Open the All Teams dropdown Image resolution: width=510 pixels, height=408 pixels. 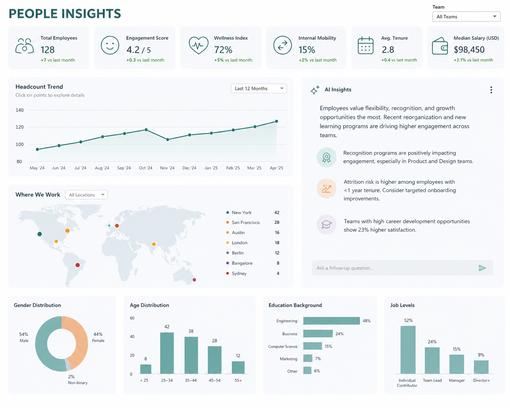466,17
